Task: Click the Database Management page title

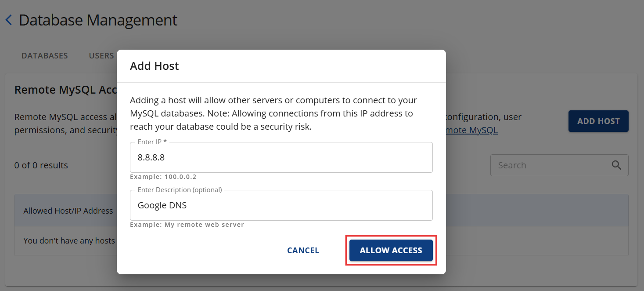Action: (x=98, y=20)
